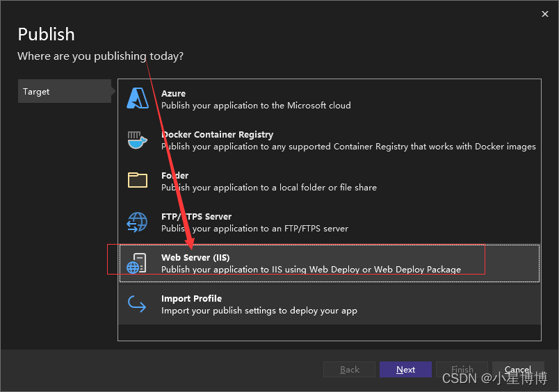559x392 pixels.
Task: Click the yellow Folder icon
Action: click(x=138, y=180)
